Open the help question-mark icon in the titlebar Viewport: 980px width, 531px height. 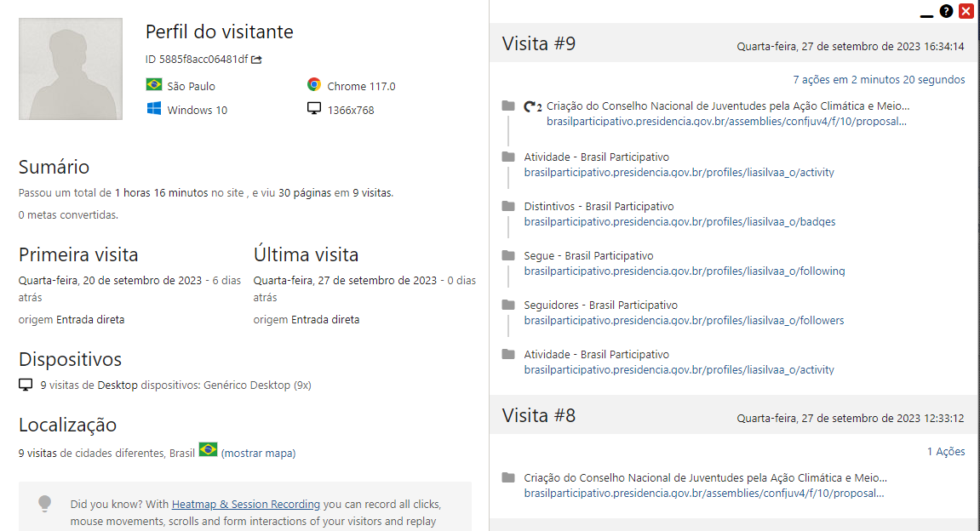pyautogui.click(x=945, y=11)
